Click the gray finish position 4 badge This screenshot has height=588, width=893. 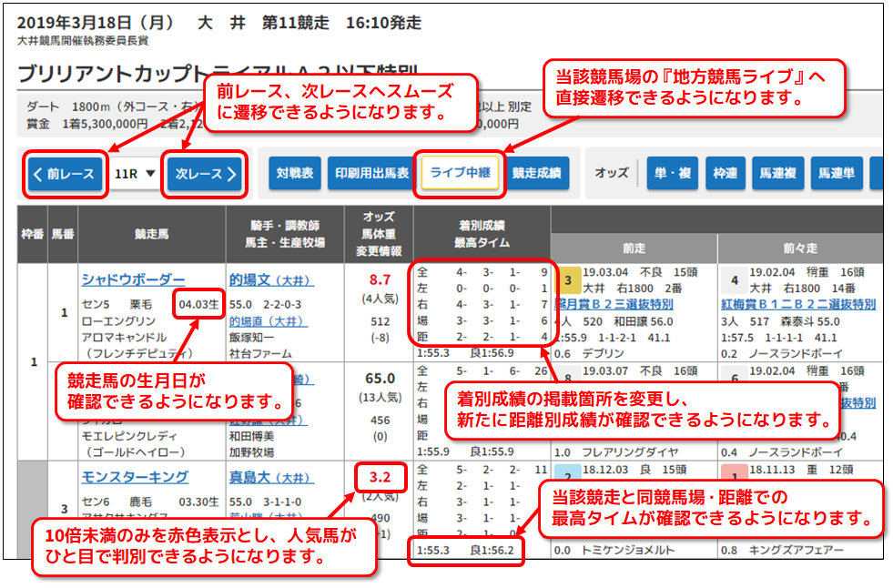734,279
